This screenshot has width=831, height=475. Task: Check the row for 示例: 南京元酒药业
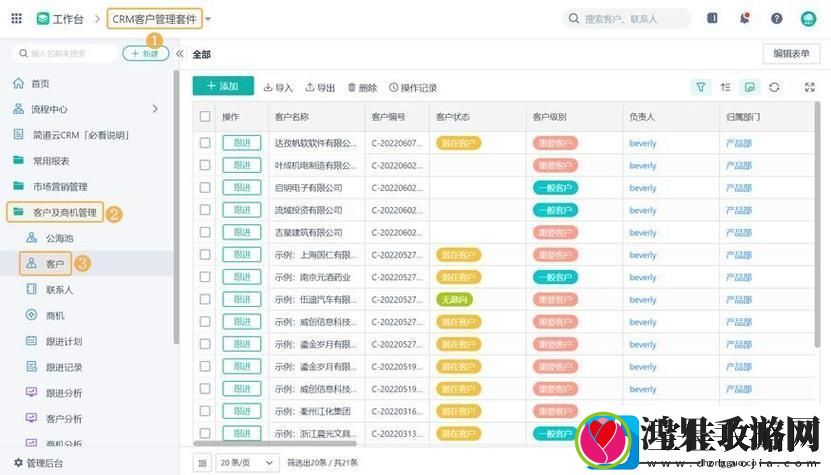205,277
